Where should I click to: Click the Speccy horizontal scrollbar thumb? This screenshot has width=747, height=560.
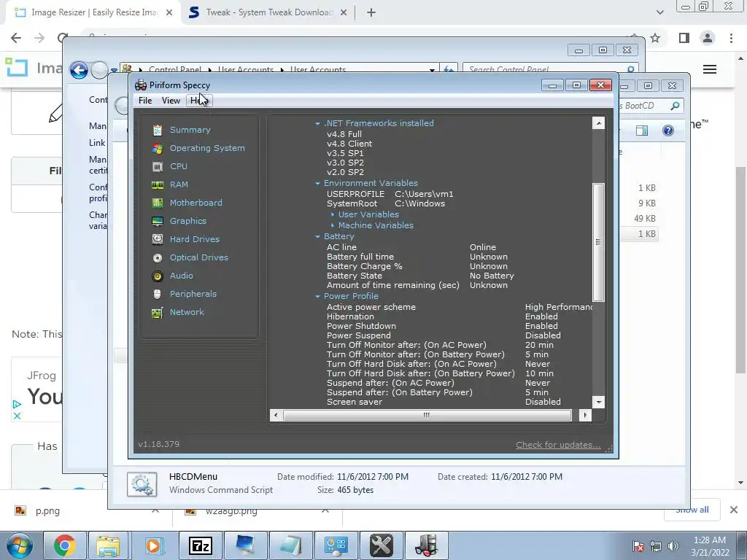coord(427,415)
